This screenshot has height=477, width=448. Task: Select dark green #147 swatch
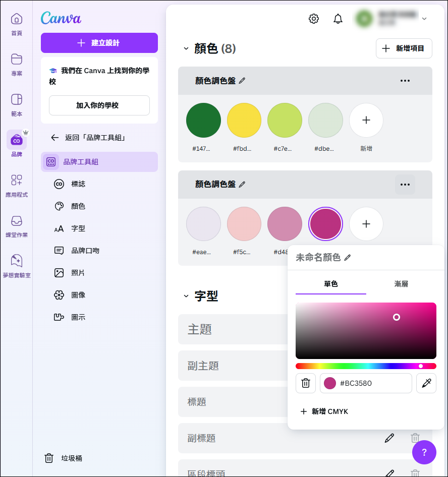[x=203, y=120]
